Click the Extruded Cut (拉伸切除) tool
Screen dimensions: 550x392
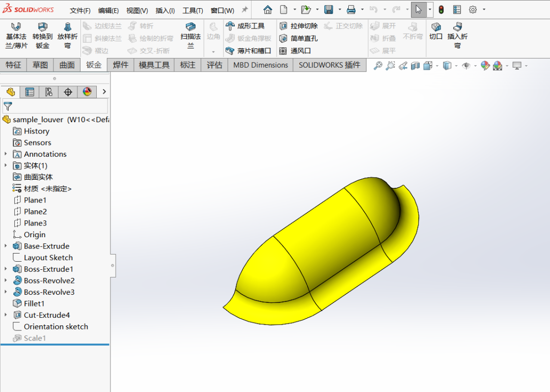(x=299, y=26)
